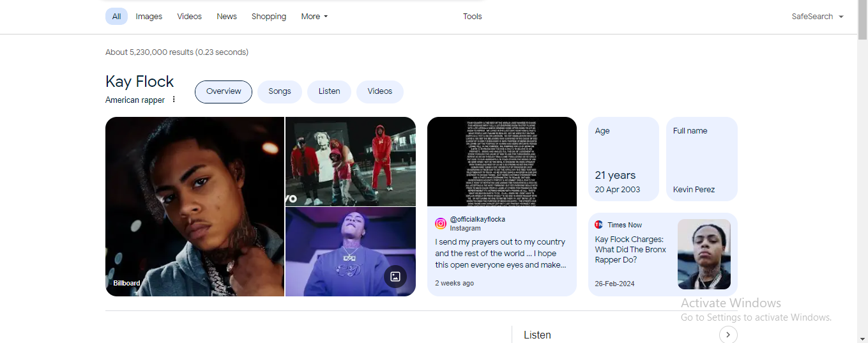
Task: Click the Instagram logo icon
Action: pyautogui.click(x=441, y=224)
